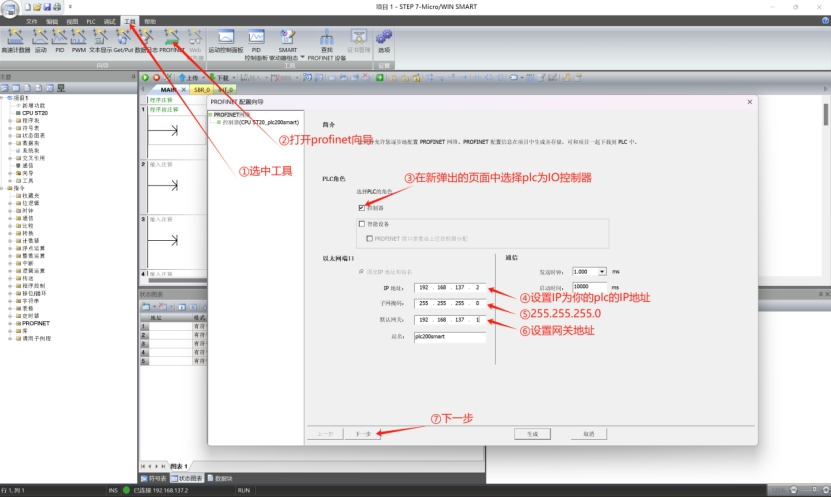Click the 查找 PROFINET 设备 icon
The height and width of the screenshot is (498, 831).
(x=326, y=38)
